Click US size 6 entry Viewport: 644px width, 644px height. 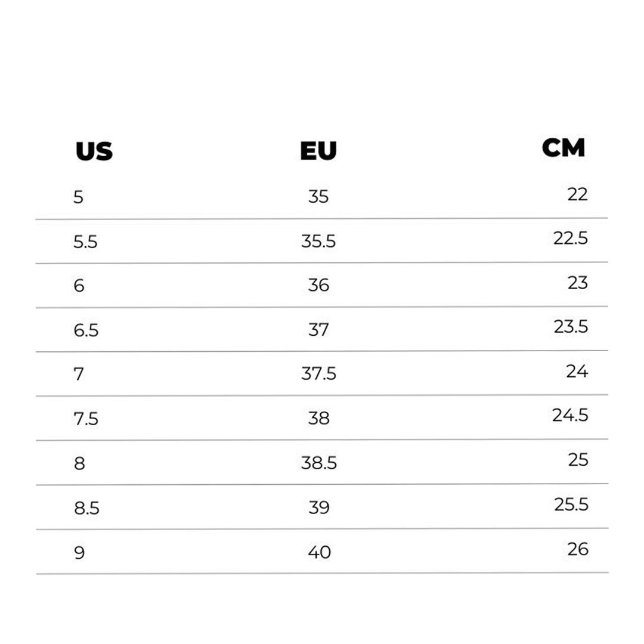pos(79,286)
